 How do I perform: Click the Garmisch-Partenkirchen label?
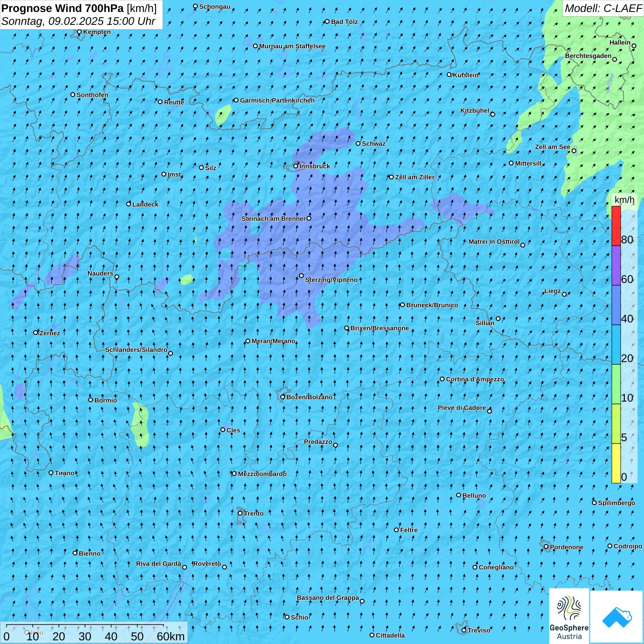pyautogui.click(x=277, y=100)
